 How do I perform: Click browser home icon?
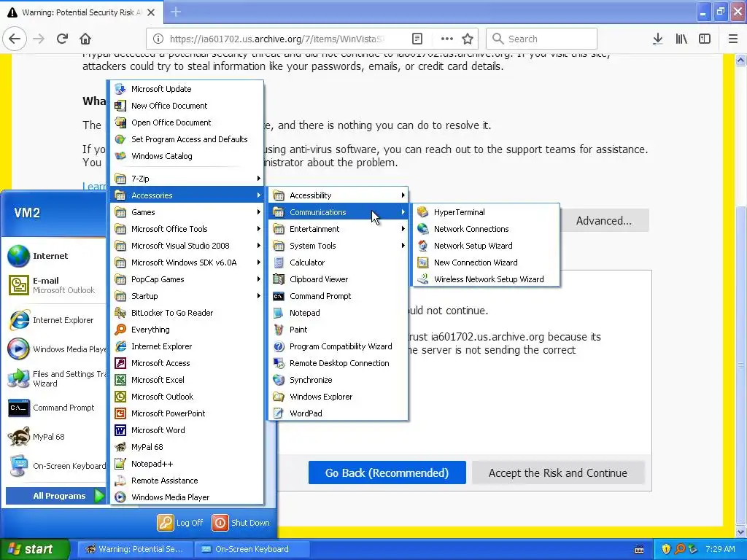pyautogui.click(x=85, y=39)
